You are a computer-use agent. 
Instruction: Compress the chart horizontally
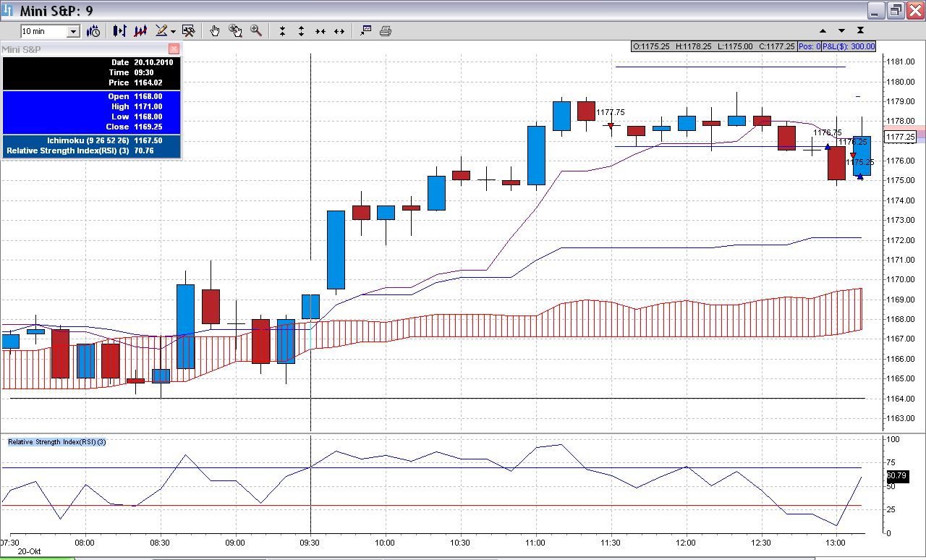coord(320,31)
